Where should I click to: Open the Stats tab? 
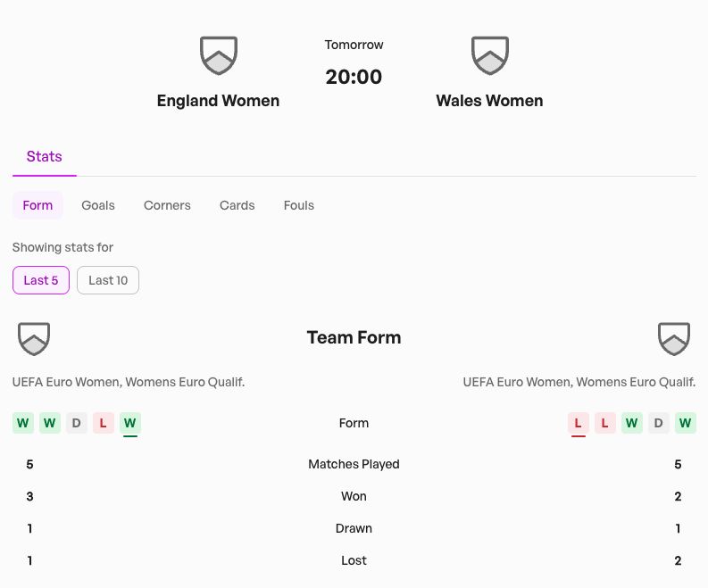[45, 157]
